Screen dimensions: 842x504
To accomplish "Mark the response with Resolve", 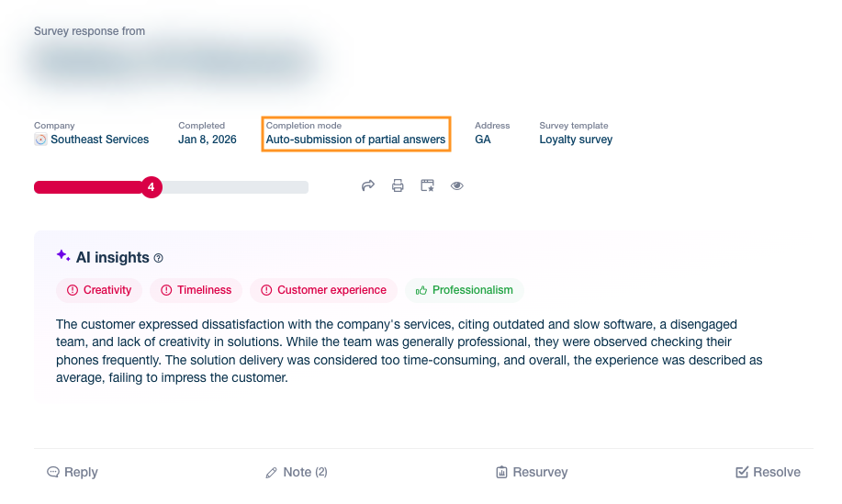I will (x=768, y=472).
